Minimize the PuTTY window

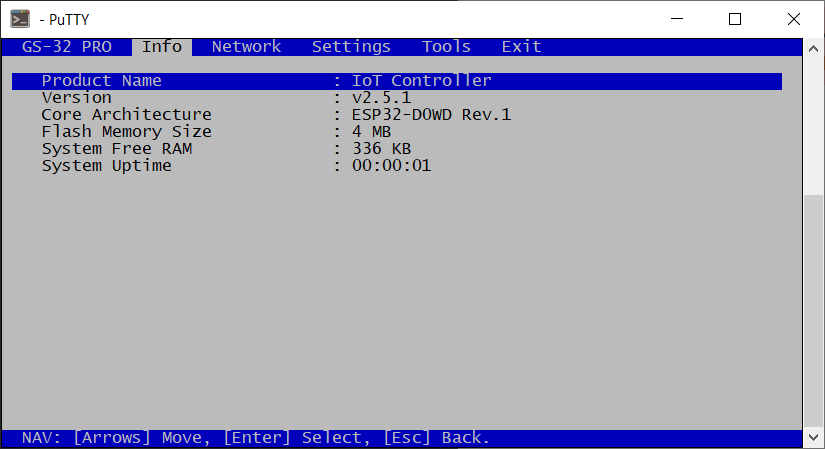click(x=677, y=19)
